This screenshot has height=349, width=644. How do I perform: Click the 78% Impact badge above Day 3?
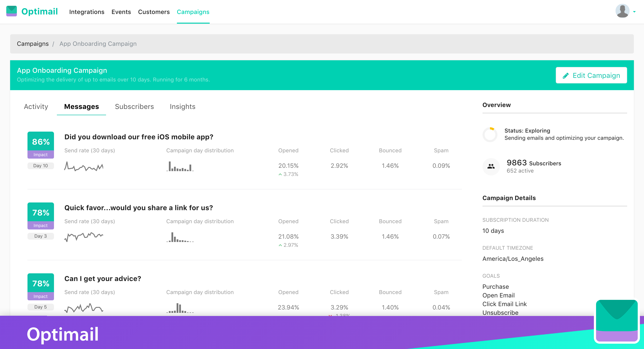pos(41,216)
